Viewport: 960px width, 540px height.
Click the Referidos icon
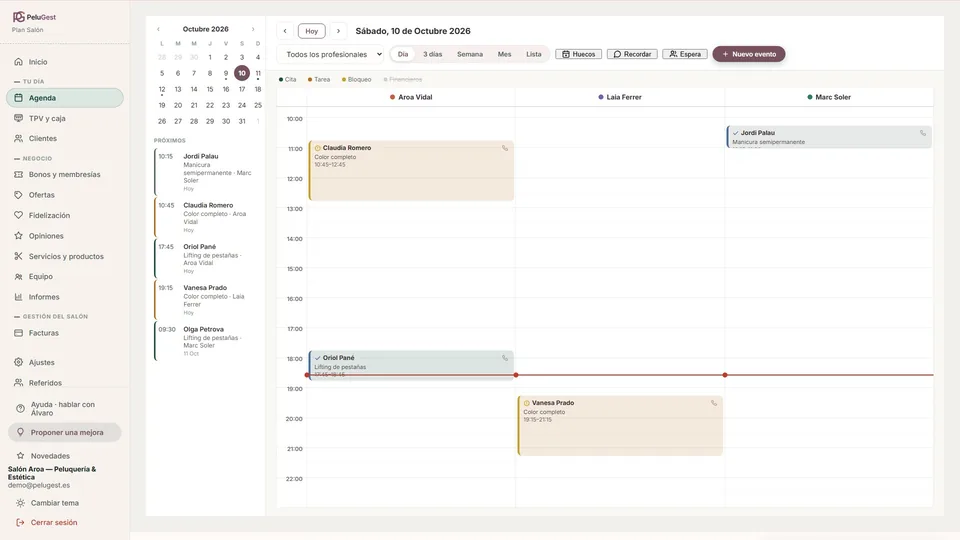click(x=18, y=383)
